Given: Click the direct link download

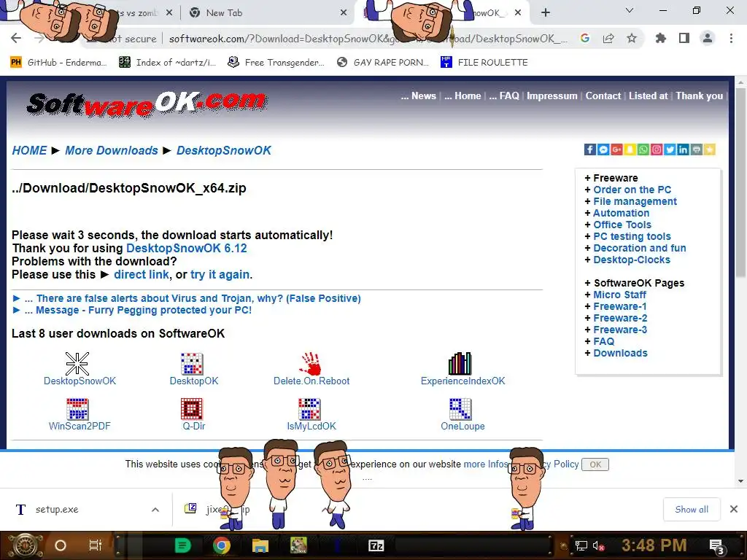Looking at the screenshot, I should [x=141, y=275].
